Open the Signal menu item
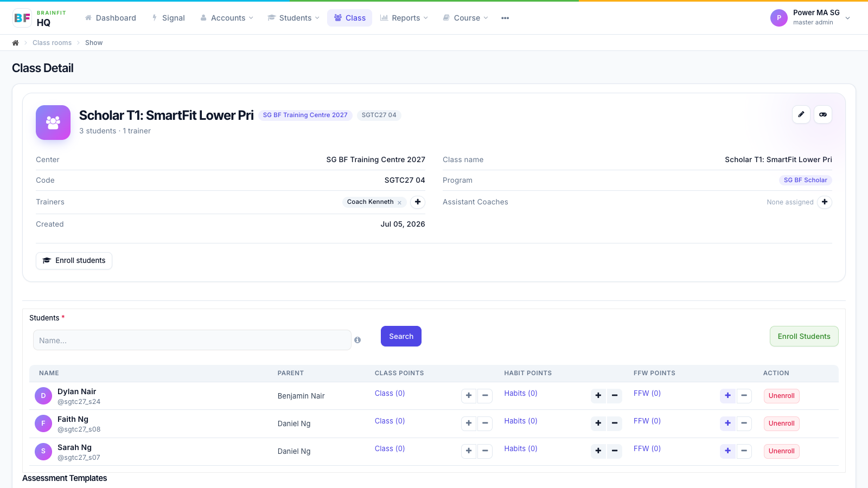868x488 pixels. point(168,18)
